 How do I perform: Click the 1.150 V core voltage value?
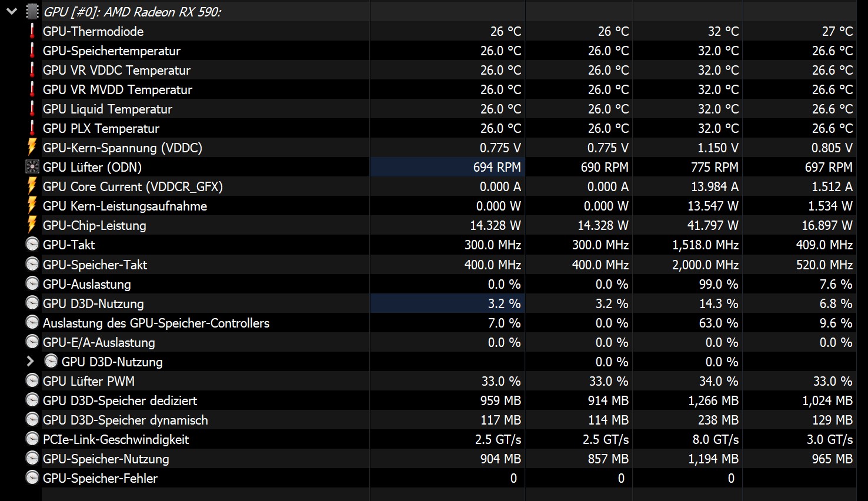coord(718,148)
